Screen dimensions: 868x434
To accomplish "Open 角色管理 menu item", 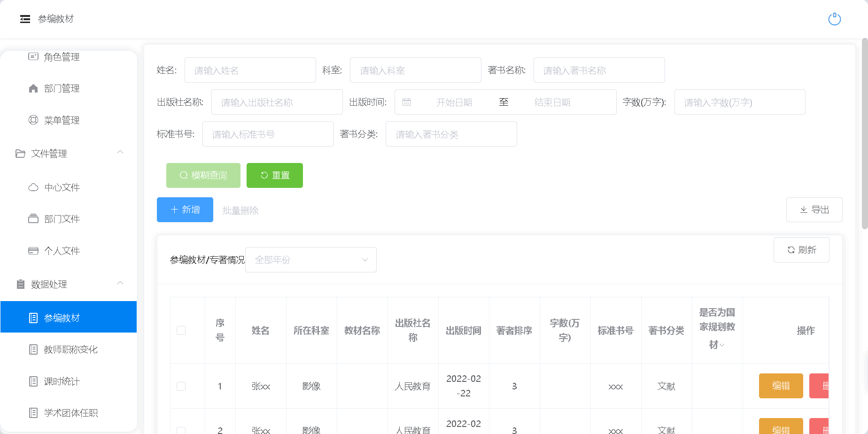I will click(69, 57).
